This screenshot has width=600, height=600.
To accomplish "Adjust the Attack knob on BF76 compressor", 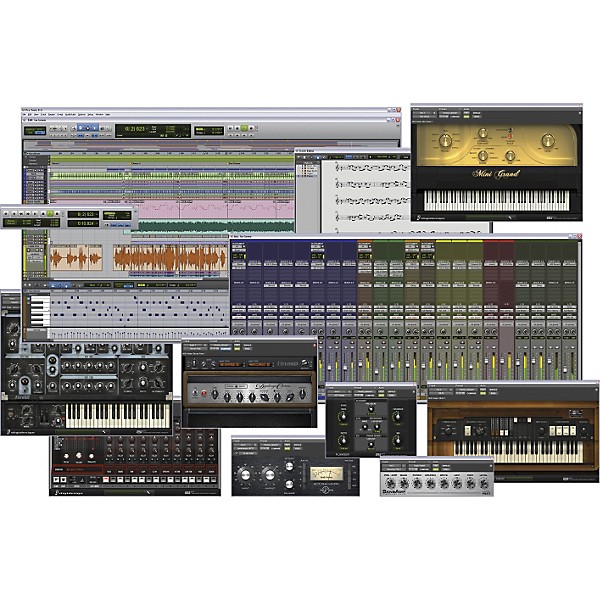I will tap(290, 466).
